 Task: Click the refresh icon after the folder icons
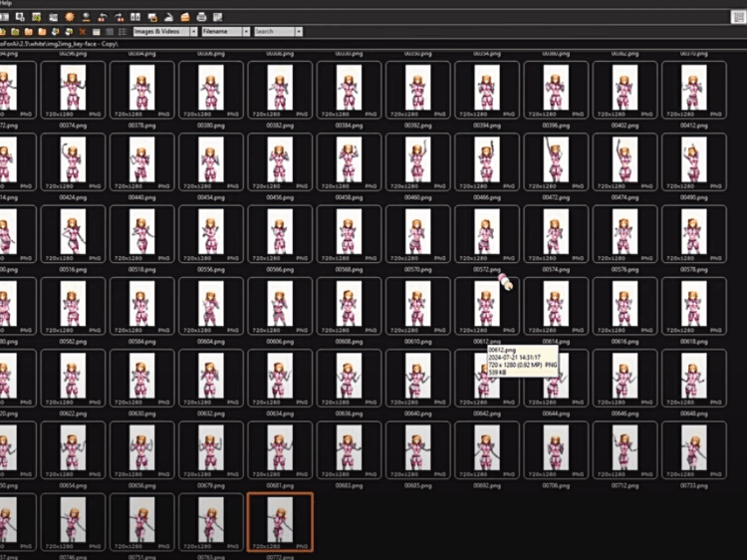click(55, 32)
